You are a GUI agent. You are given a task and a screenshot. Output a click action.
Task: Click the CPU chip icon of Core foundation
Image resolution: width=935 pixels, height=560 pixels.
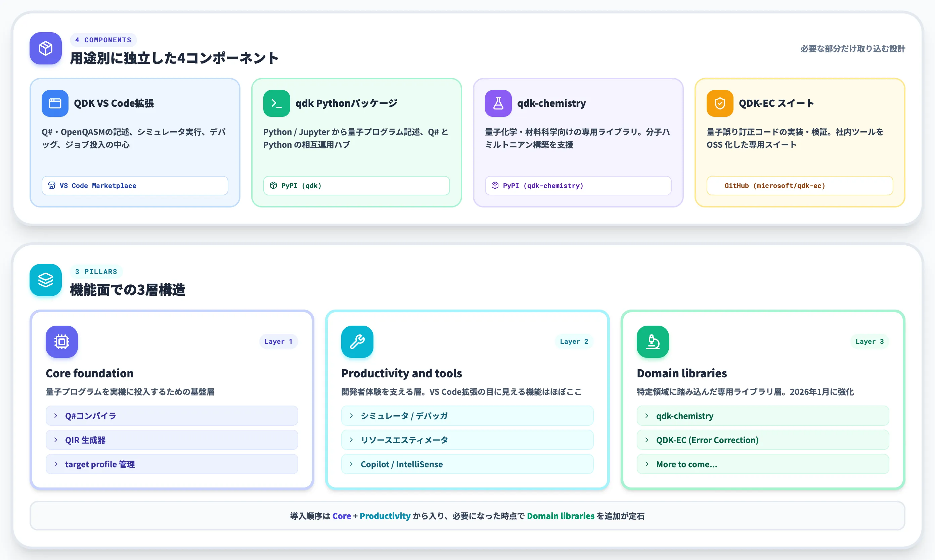coord(62,342)
